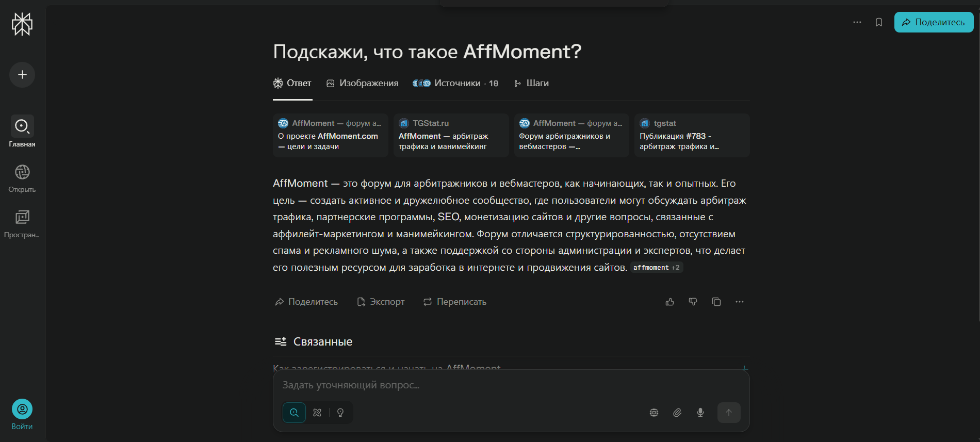Toggle the lightbulb mode in input box
The width and height of the screenshot is (980, 442).
pyautogui.click(x=340, y=413)
